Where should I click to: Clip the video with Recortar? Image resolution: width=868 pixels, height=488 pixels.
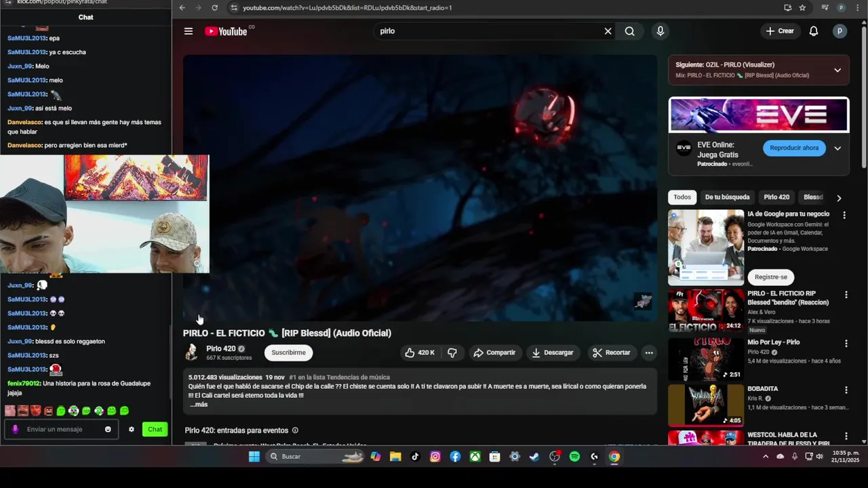click(612, 352)
